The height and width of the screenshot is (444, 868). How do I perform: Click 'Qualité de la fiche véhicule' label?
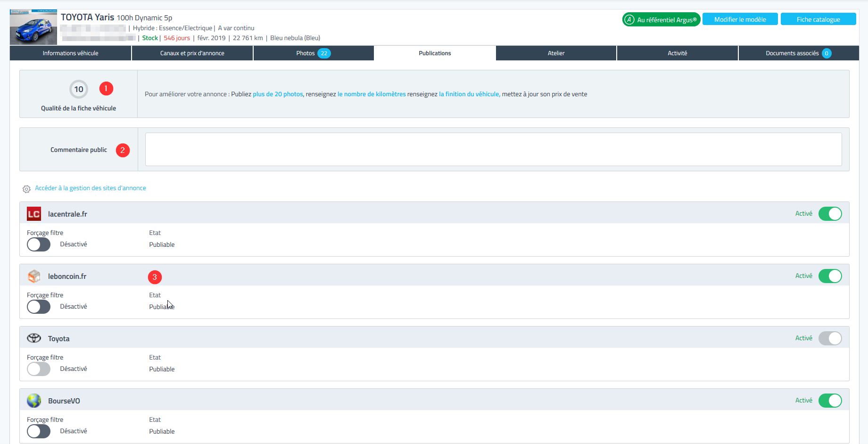tap(78, 109)
